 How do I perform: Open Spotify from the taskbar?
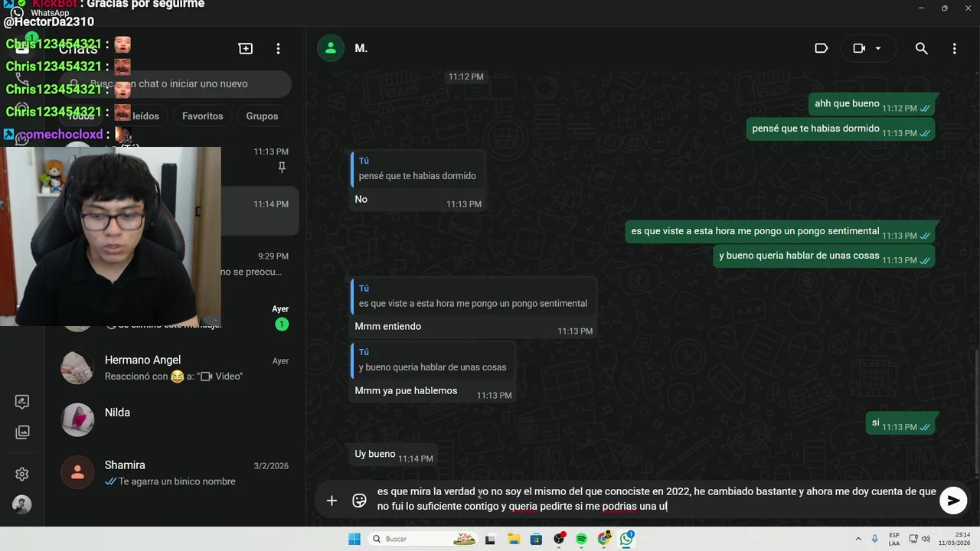(581, 539)
